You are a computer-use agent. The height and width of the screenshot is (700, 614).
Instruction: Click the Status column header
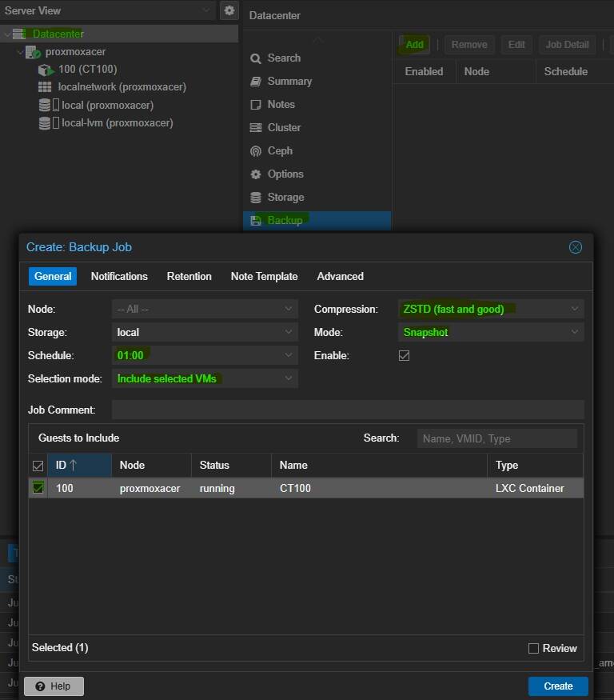point(232,465)
